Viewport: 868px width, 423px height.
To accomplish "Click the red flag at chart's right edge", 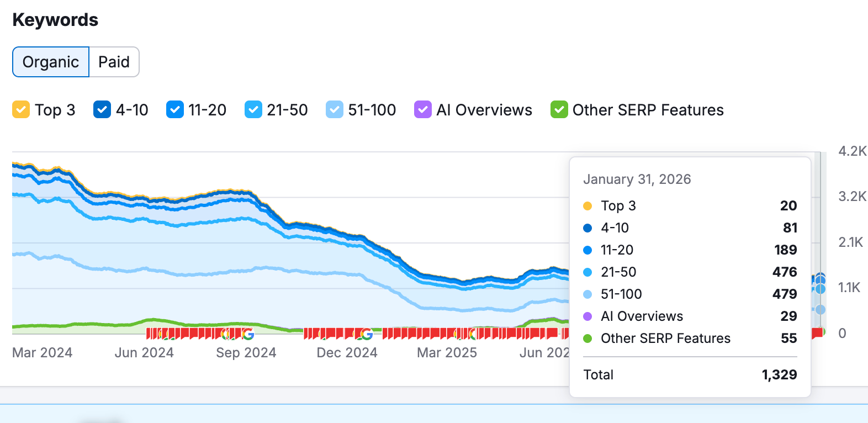I will point(817,333).
